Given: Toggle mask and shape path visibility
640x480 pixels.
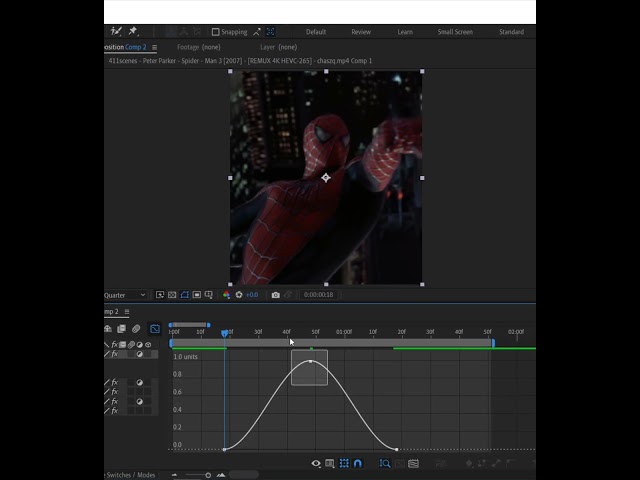Looking at the screenshot, I should [x=184, y=295].
